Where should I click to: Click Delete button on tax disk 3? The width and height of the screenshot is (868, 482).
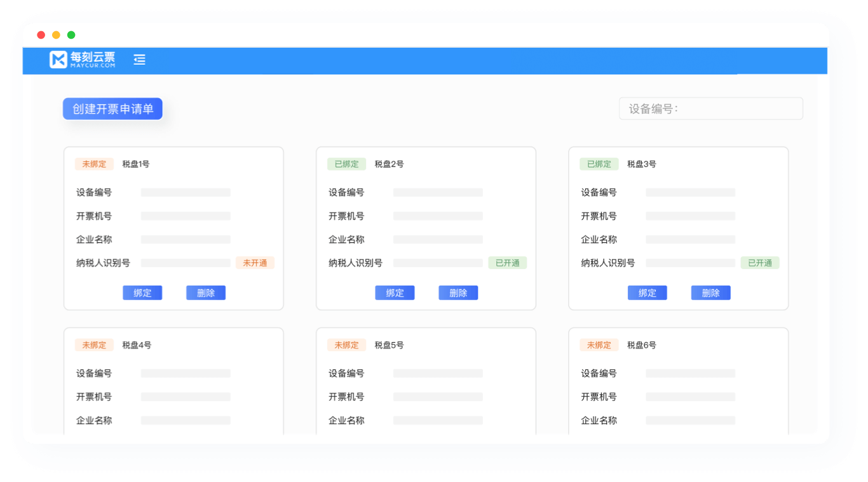point(710,293)
